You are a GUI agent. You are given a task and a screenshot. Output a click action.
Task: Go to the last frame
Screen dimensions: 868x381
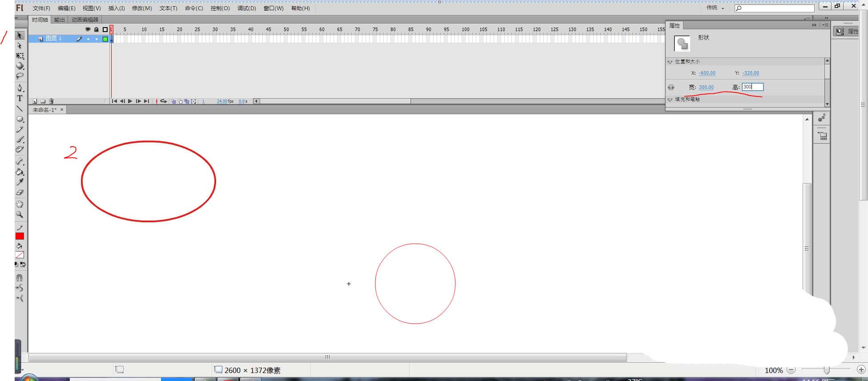point(146,101)
